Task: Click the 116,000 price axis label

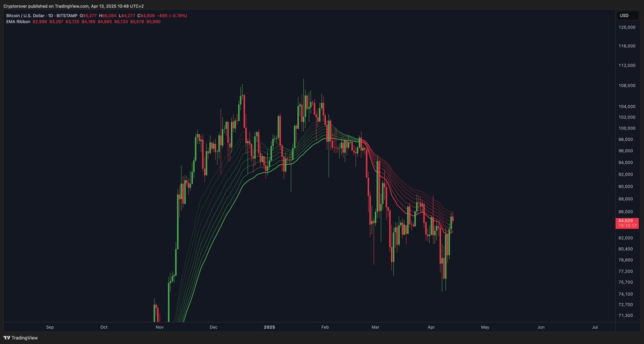Action: coord(627,47)
